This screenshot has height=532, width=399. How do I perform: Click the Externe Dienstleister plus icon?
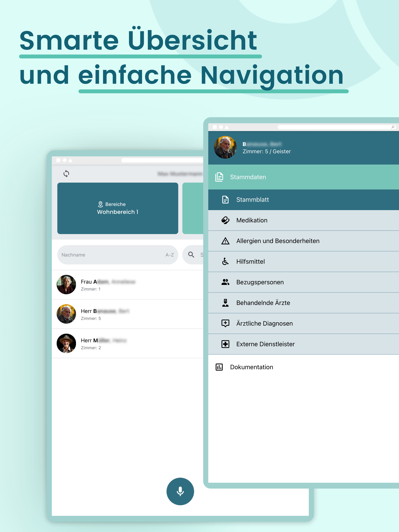click(x=225, y=344)
